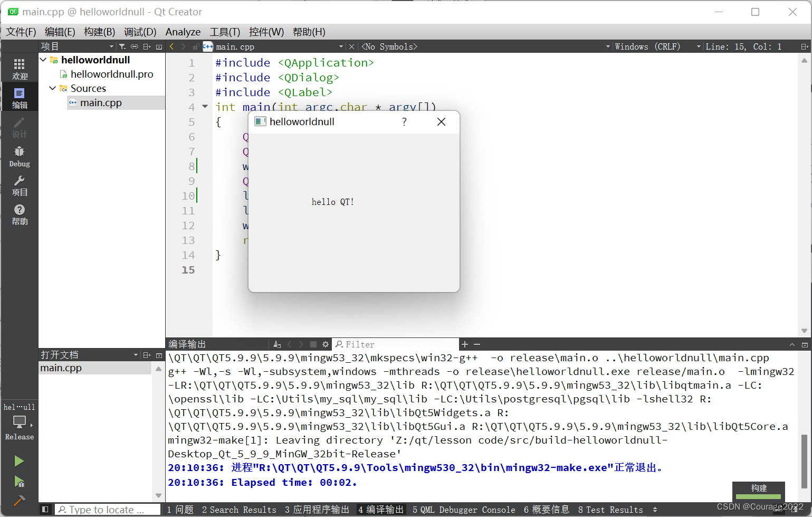Viewport: 812px width, 517px height.
Task: Click the Filter field in compile output
Action: [396, 344]
